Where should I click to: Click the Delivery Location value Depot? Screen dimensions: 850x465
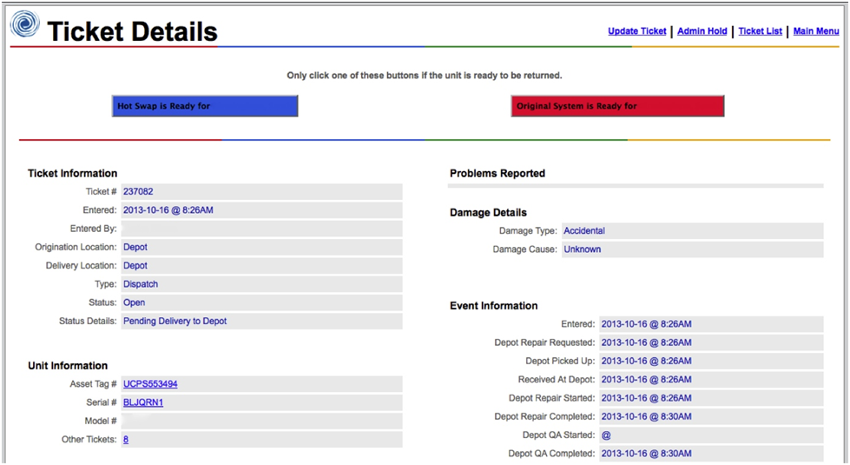point(135,266)
